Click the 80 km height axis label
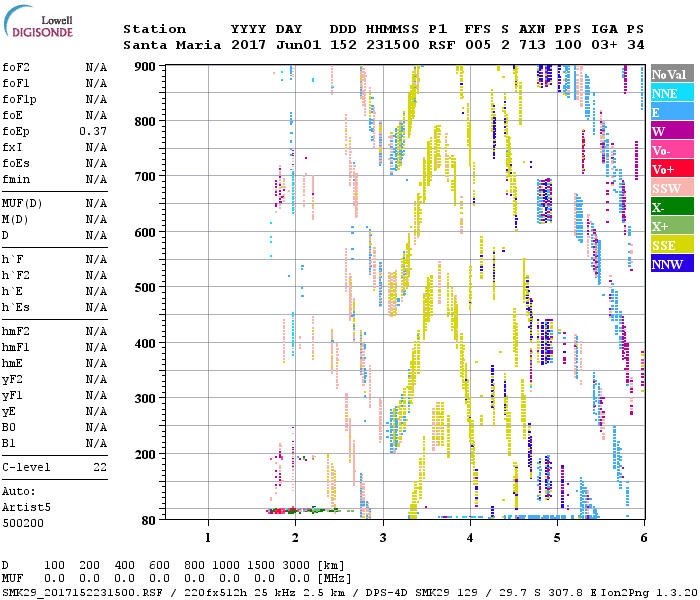The height and width of the screenshot is (600, 700). pyautogui.click(x=149, y=520)
